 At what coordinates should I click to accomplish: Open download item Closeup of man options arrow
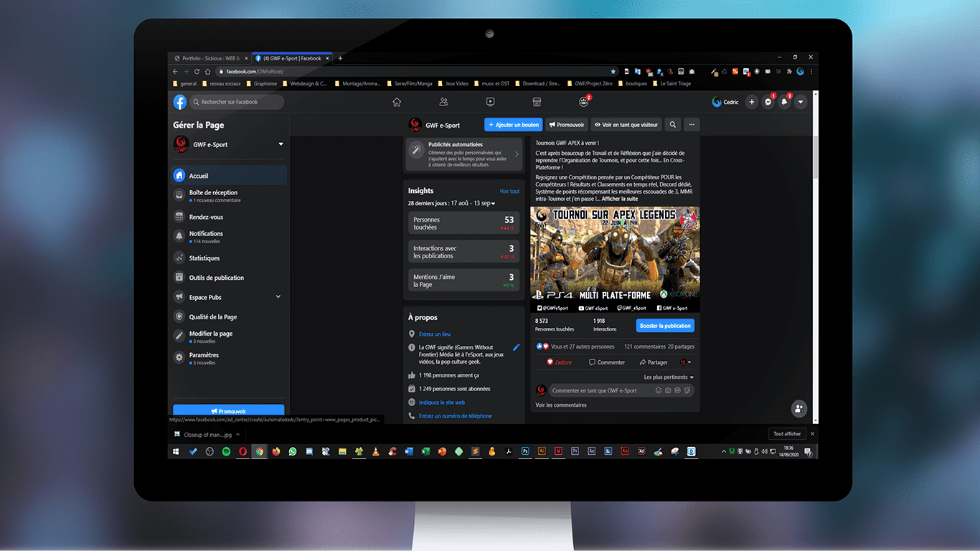coord(237,434)
